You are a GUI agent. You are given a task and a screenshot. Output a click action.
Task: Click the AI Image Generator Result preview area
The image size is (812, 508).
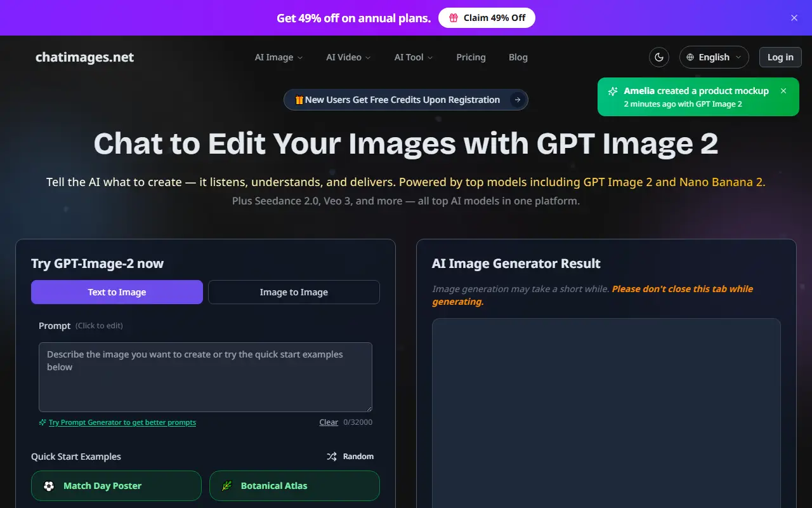[606, 413]
